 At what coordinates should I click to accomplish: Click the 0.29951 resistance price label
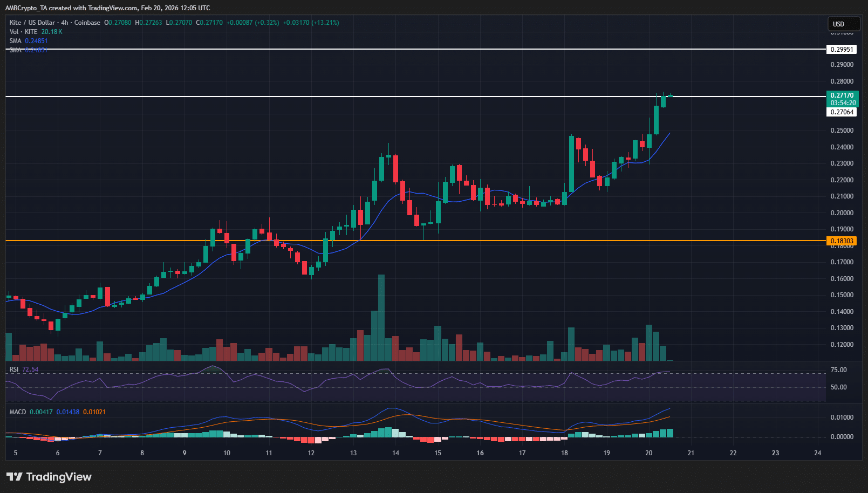(843, 49)
